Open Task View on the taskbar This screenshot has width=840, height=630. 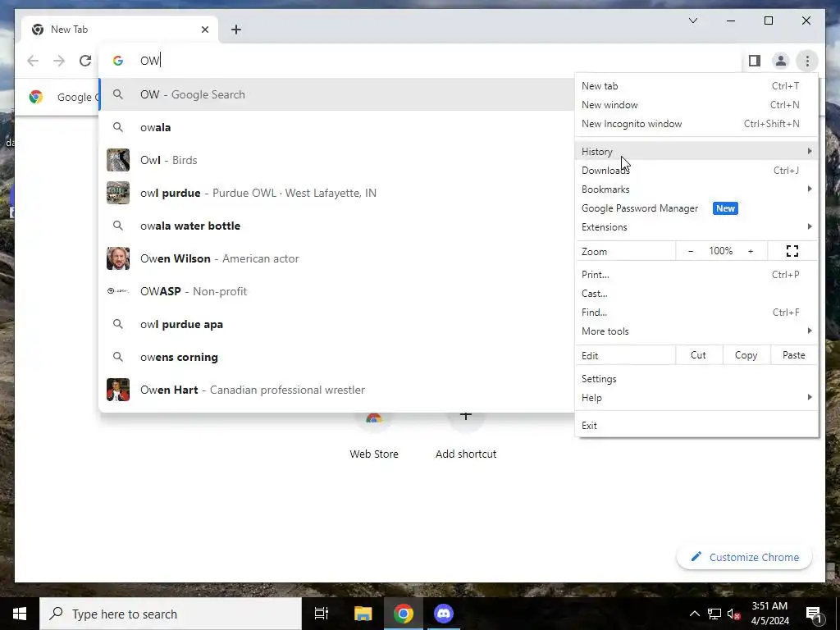[x=321, y=614]
